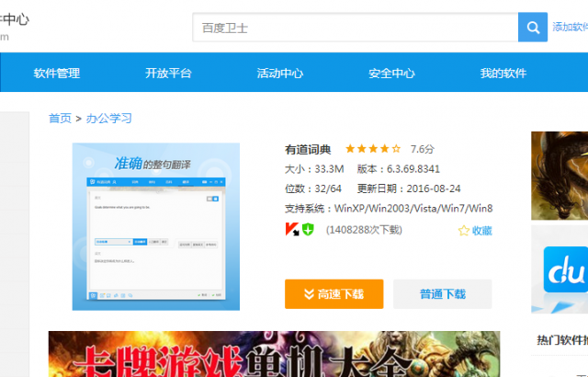Click the 添加软件 link near search
Screen dimensions: 588x377
(x=570, y=27)
